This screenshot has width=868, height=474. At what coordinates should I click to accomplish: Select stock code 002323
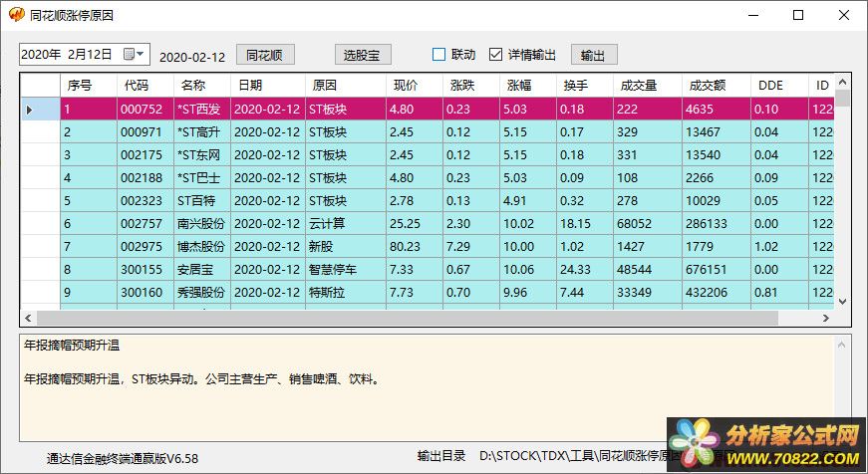(145, 200)
